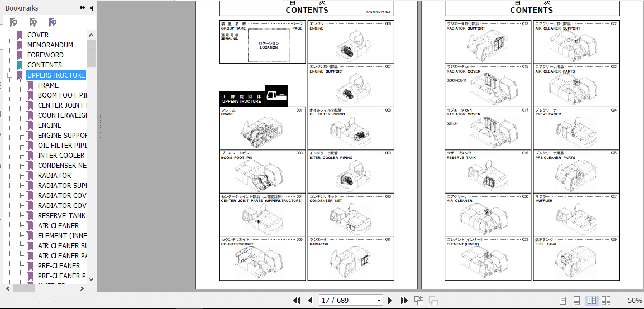Click the bookmarks horizontal scrollbar right arrow
The image size is (644, 309).
coord(82,288)
